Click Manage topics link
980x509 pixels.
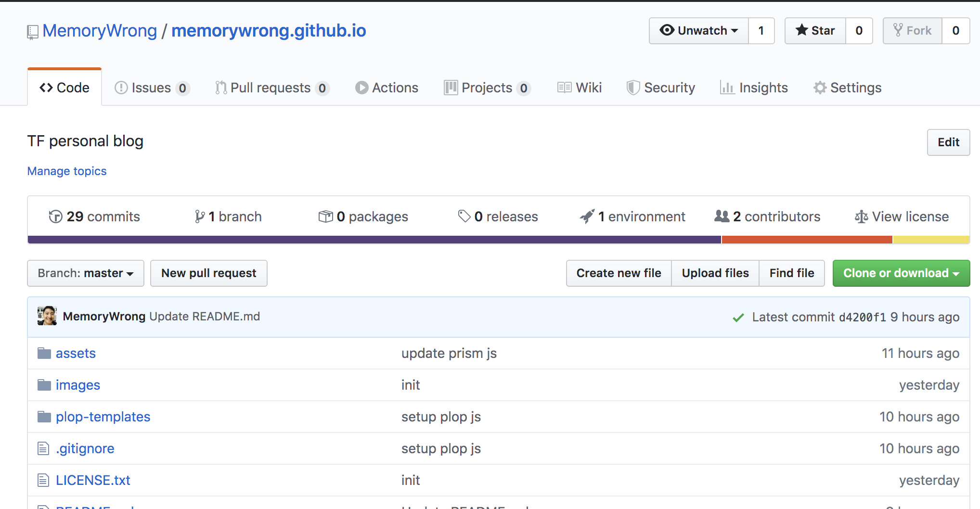click(x=67, y=171)
